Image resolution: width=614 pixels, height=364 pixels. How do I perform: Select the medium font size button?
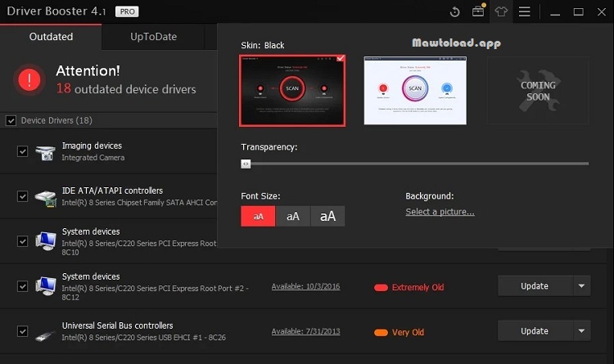[293, 216]
